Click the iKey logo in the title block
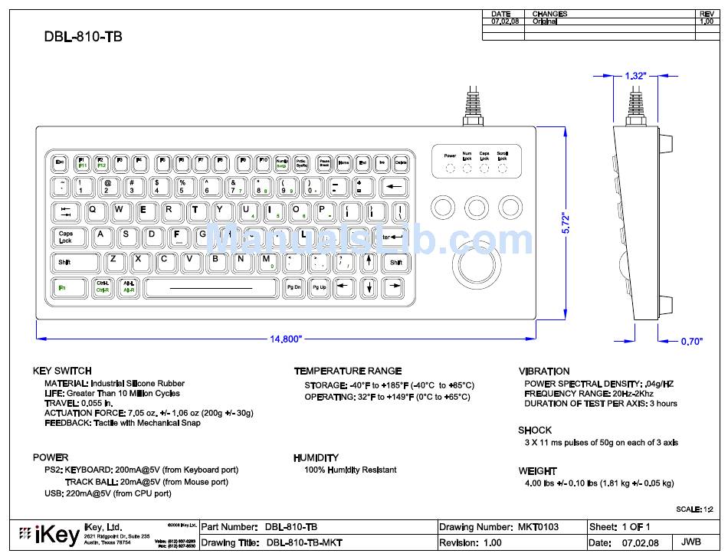 tap(50, 535)
